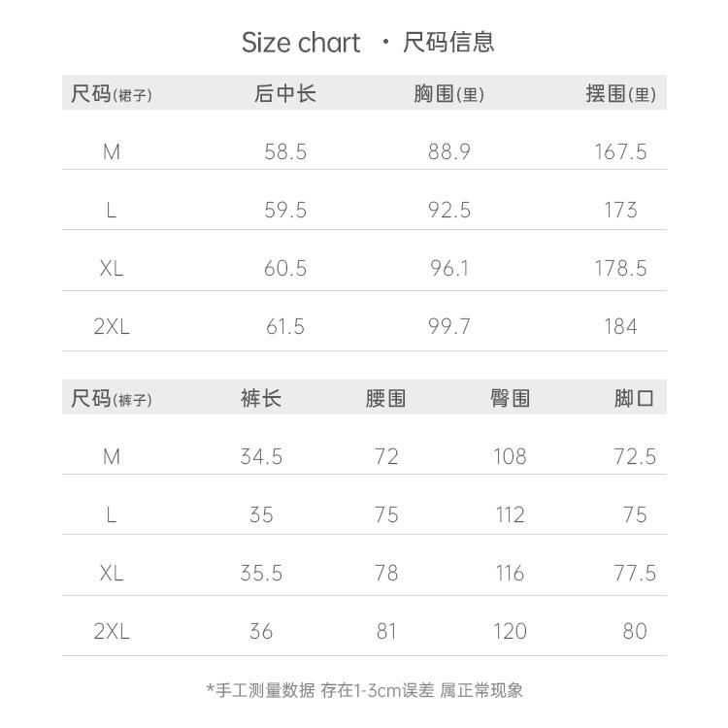This screenshot has height=728, width=728.
Task: Select the 2XL label in skirt table
Action: pos(112,326)
